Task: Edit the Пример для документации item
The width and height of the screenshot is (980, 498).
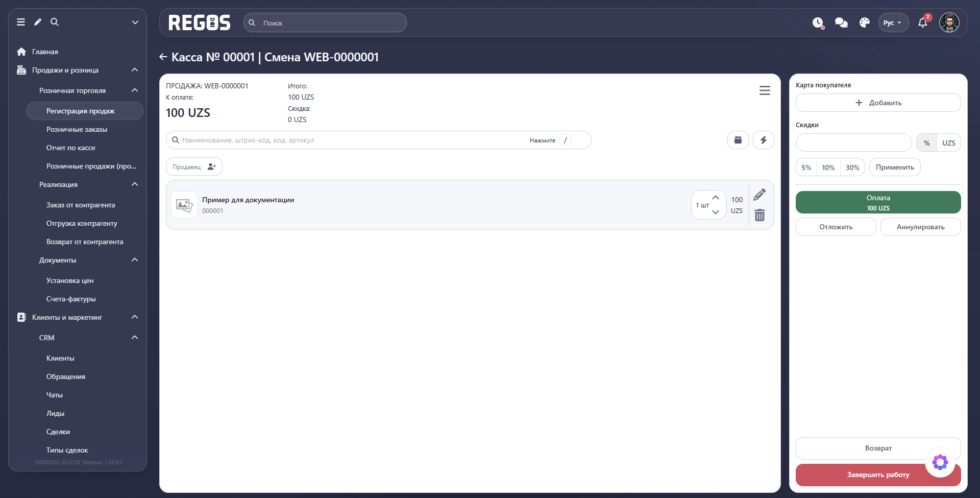Action: (x=759, y=195)
